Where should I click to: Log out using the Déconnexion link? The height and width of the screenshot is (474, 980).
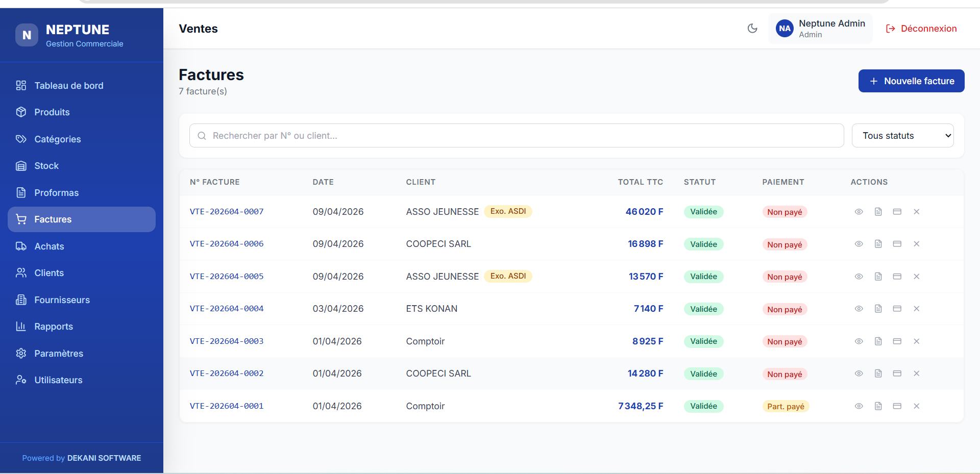921,29
